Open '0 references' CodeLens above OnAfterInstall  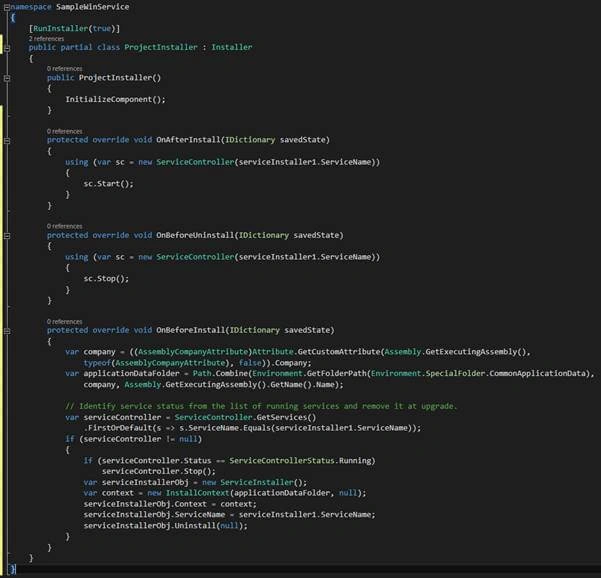(x=64, y=131)
